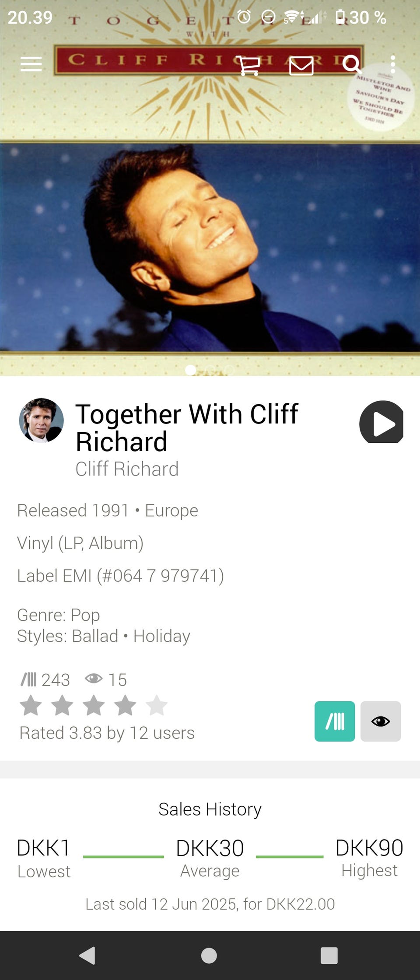Toggle the green collection button
The width and height of the screenshot is (420, 980).
pyautogui.click(x=335, y=721)
